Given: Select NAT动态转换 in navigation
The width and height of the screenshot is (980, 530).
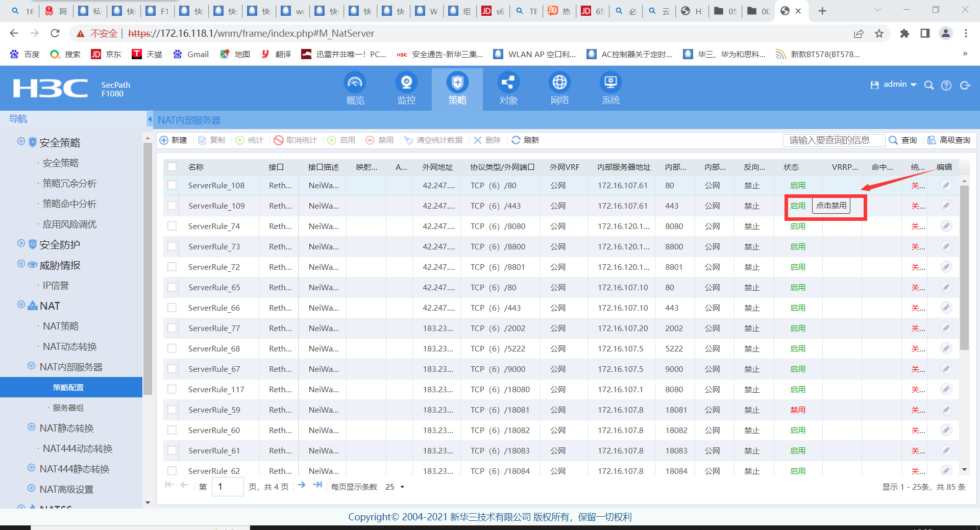Looking at the screenshot, I should click(x=70, y=346).
